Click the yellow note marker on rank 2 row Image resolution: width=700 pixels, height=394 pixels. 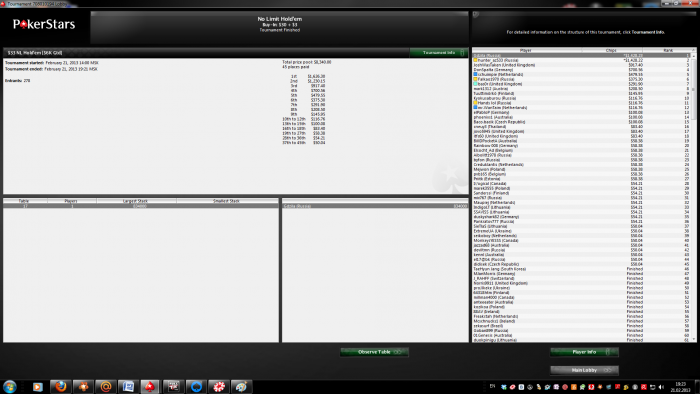475,60
